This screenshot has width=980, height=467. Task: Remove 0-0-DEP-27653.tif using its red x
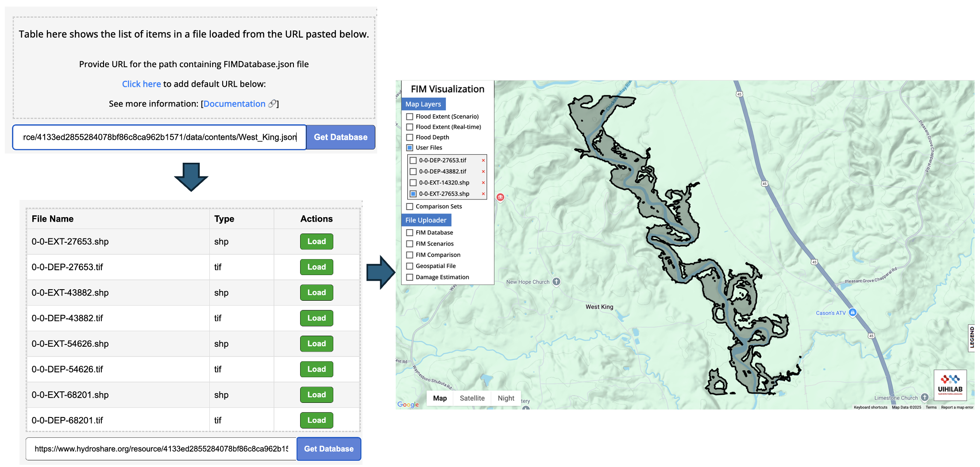pos(483,161)
